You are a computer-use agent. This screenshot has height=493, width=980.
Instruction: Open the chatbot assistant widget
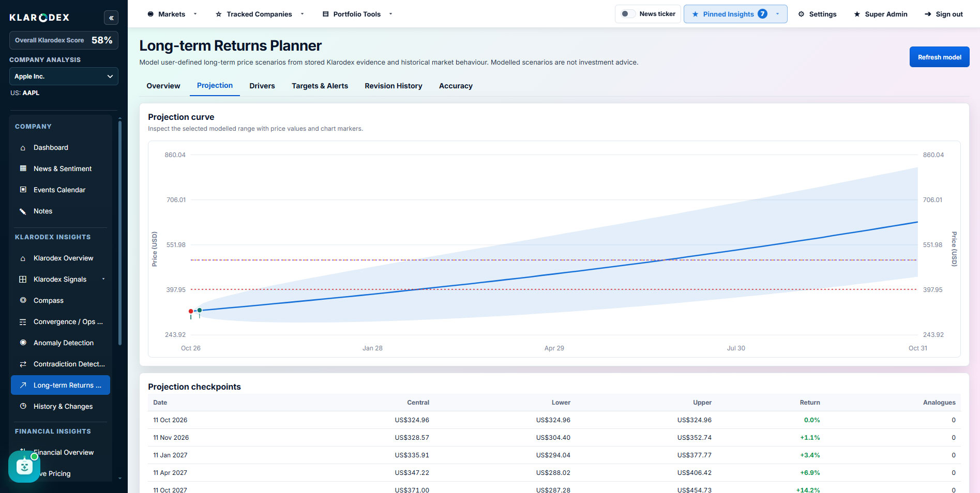point(24,467)
